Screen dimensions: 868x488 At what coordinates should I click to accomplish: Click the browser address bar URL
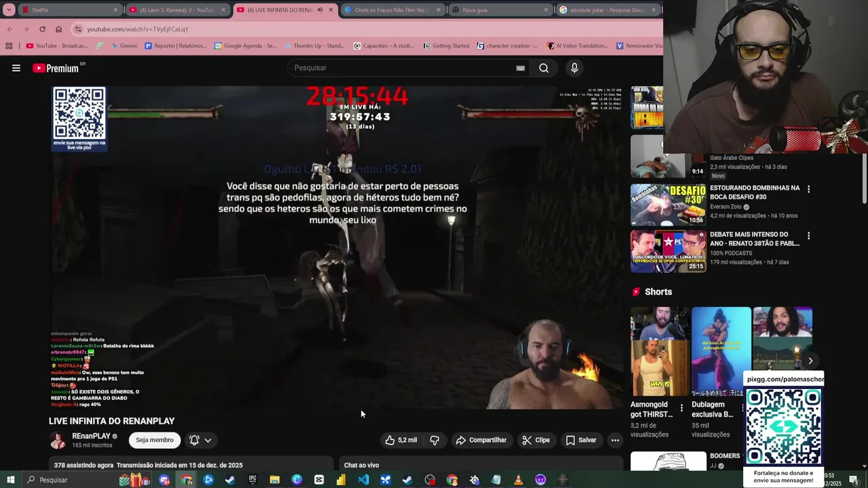pyautogui.click(x=138, y=29)
